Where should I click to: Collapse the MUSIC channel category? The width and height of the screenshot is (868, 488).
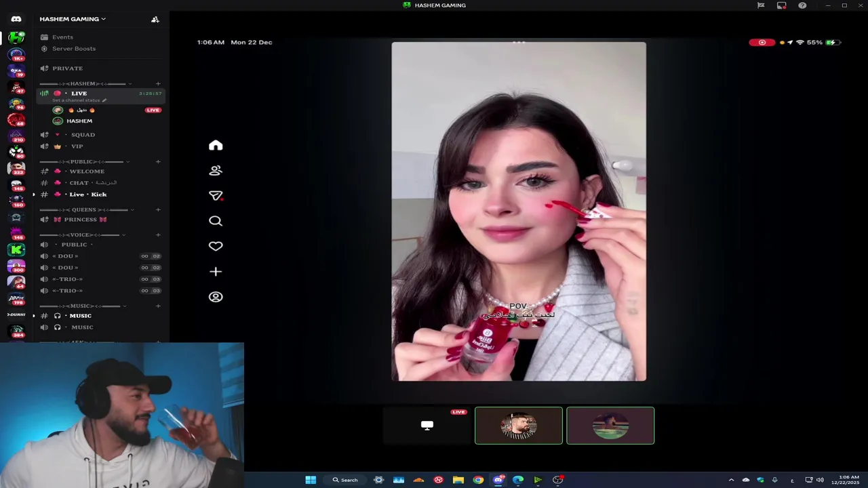83,306
